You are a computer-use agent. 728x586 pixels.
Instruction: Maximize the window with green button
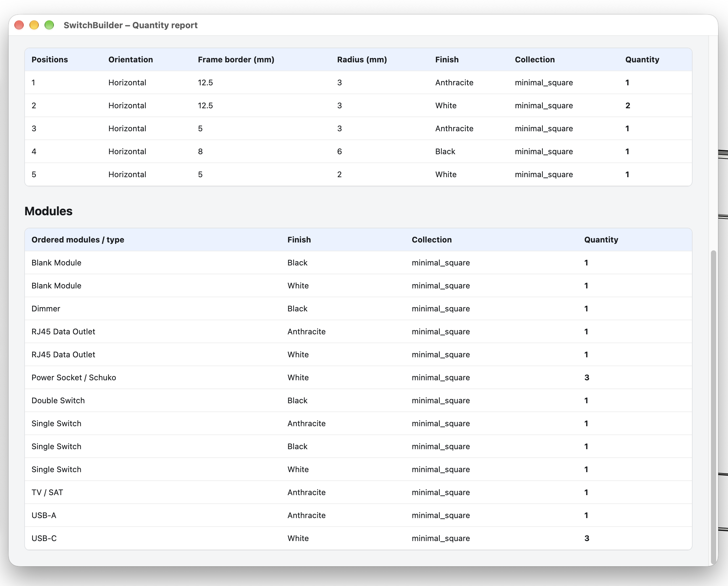pyautogui.click(x=49, y=25)
